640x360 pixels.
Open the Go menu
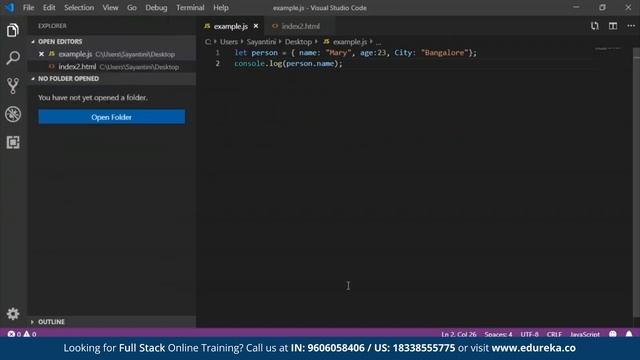[x=131, y=7]
